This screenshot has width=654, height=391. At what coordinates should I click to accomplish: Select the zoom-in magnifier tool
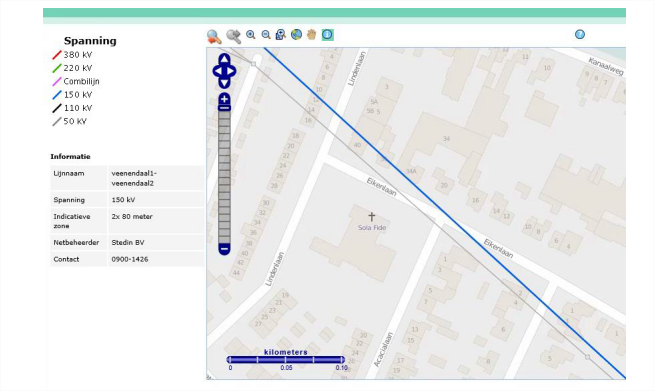(x=251, y=35)
